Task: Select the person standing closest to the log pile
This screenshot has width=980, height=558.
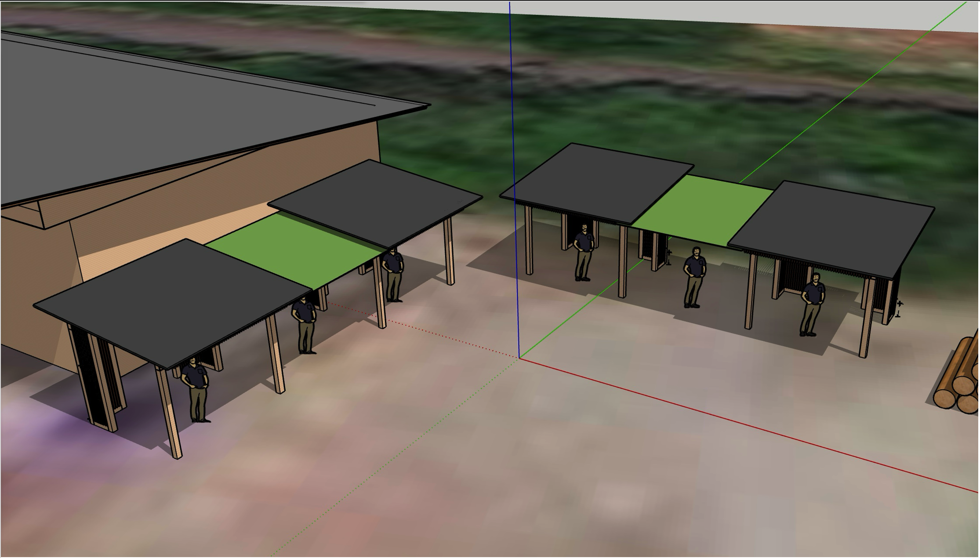Action: (x=812, y=304)
